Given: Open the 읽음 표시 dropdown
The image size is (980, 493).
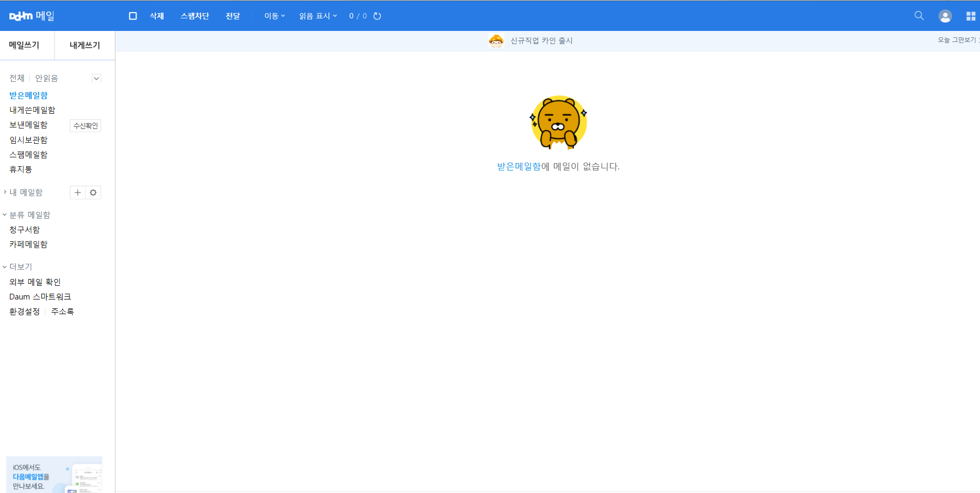Looking at the screenshot, I should point(318,16).
